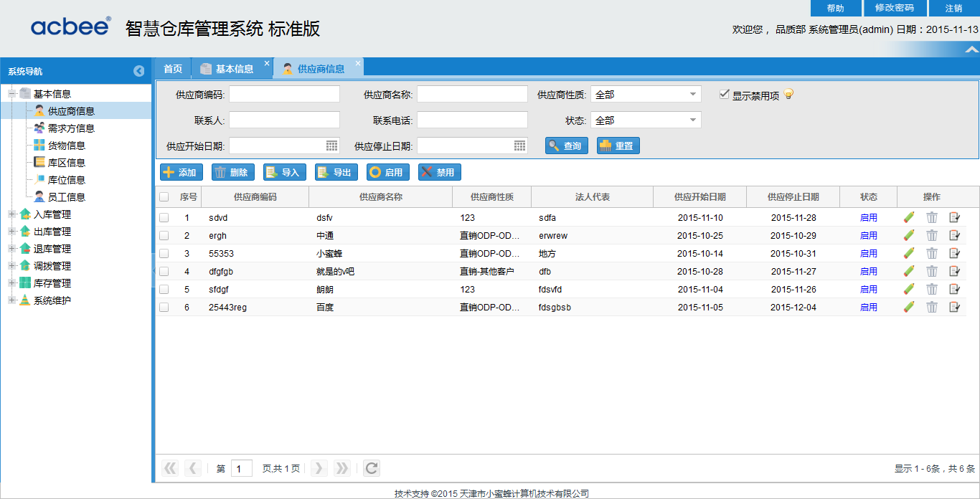Image resolution: width=980 pixels, height=499 pixels.
Task: Click trash icon for row sfdgf
Action: [x=932, y=289]
